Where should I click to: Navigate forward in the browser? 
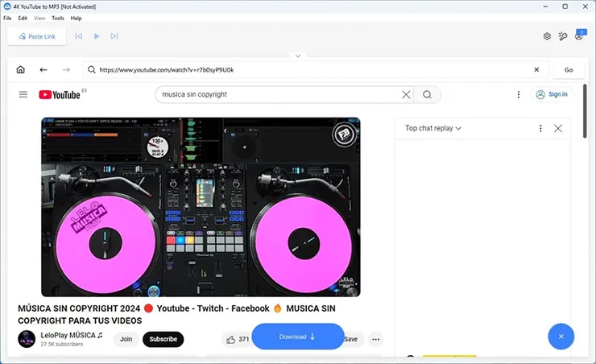(x=66, y=69)
